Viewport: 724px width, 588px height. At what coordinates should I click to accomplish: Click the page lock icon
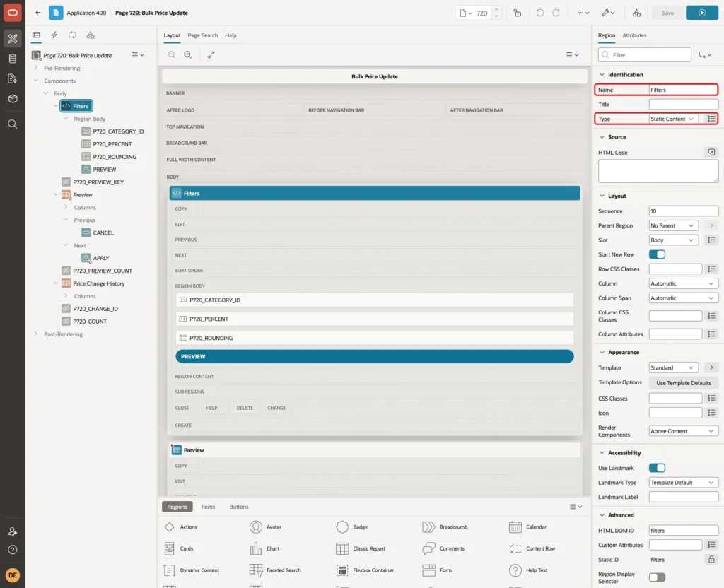[517, 13]
